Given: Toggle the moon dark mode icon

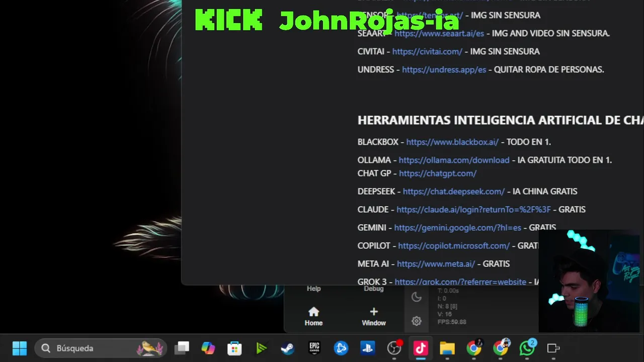Looking at the screenshot, I should (416, 297).
